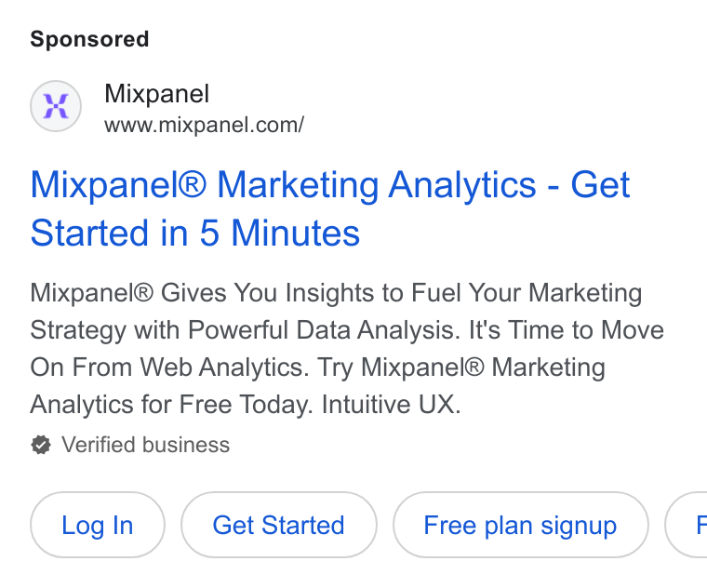Click "Intuitive UX." in the description
707x588 pixels.
tap(391, 404)
